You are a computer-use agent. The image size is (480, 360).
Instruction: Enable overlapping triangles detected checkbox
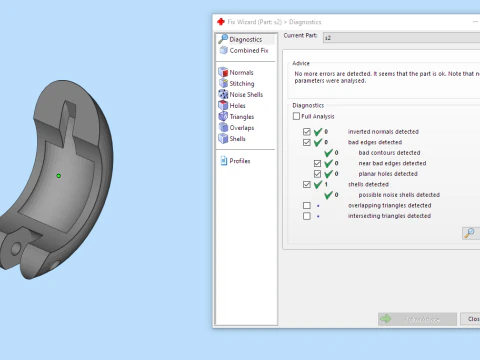(x=307, y=205)
